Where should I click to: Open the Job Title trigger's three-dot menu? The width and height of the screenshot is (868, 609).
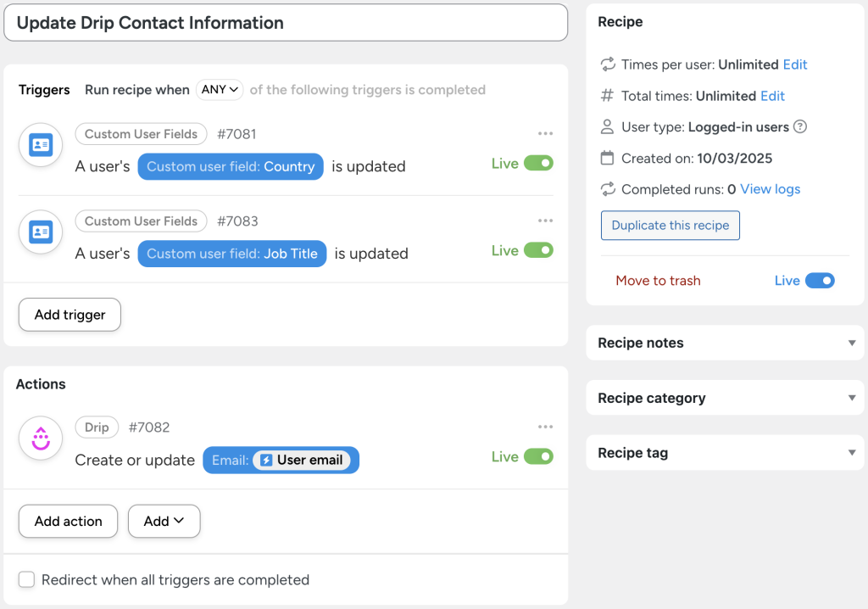click(x=545, y=221)
